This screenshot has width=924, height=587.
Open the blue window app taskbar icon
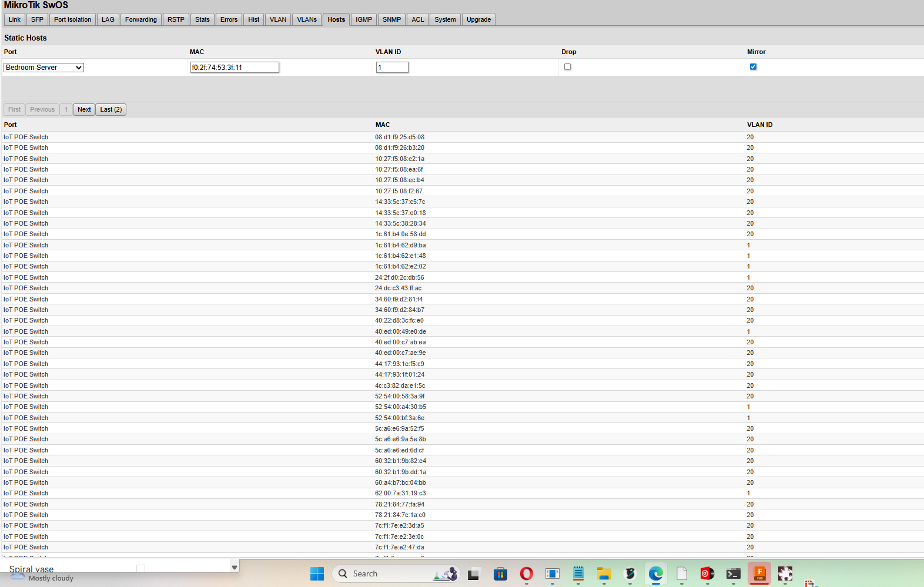point(552,573)
